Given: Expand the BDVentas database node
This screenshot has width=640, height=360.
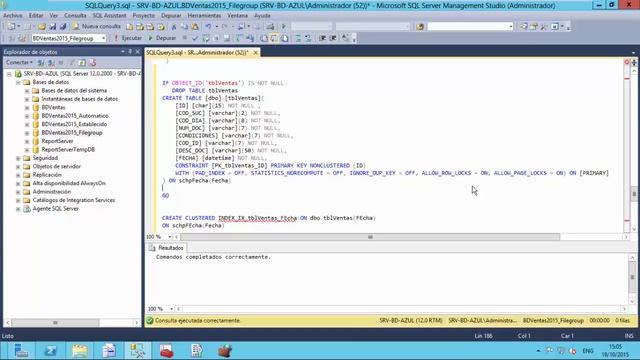Looking at the screenshot, I should (x=27, y=108).
